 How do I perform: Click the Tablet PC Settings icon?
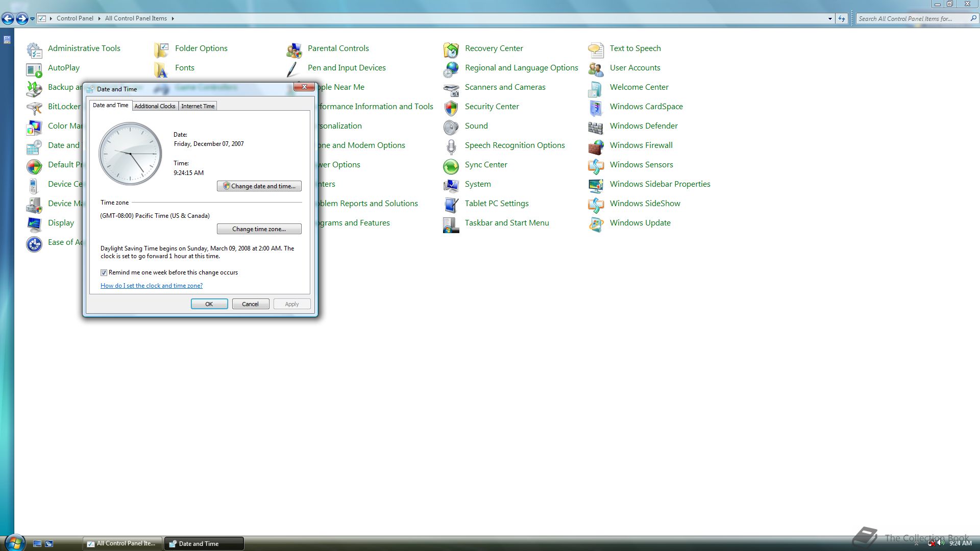[x=451, y=205]
